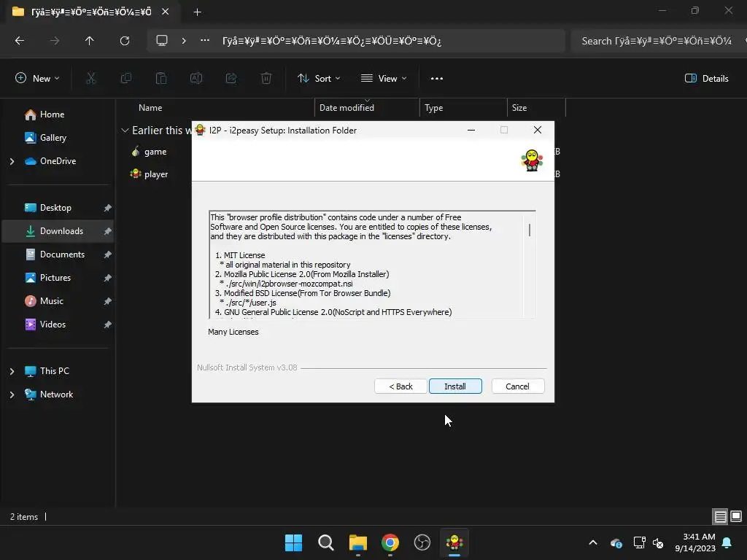Click the I2P installer taskbar icon
Image resolution: width=747 pixels, height=560 pixels.
(x=454, y=542)
